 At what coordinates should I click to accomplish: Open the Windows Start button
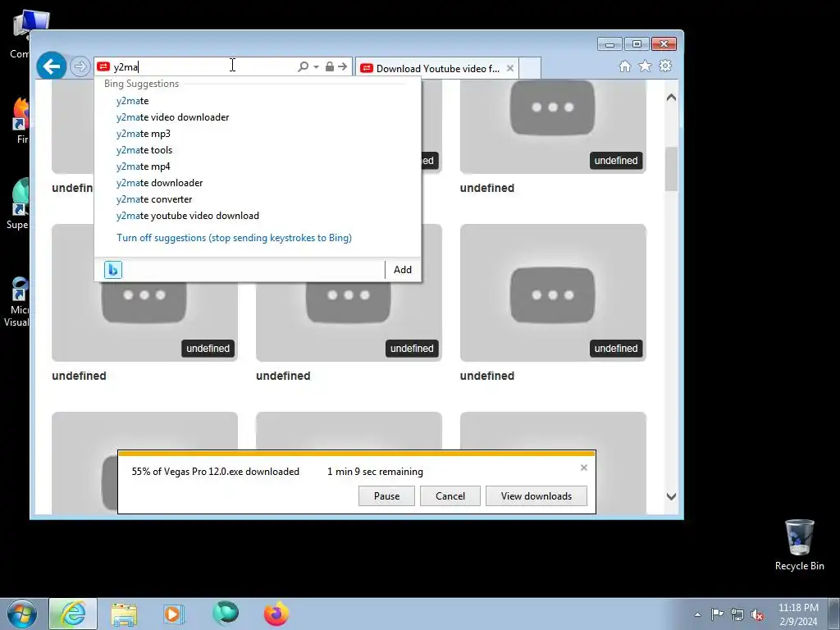point(21,614)
